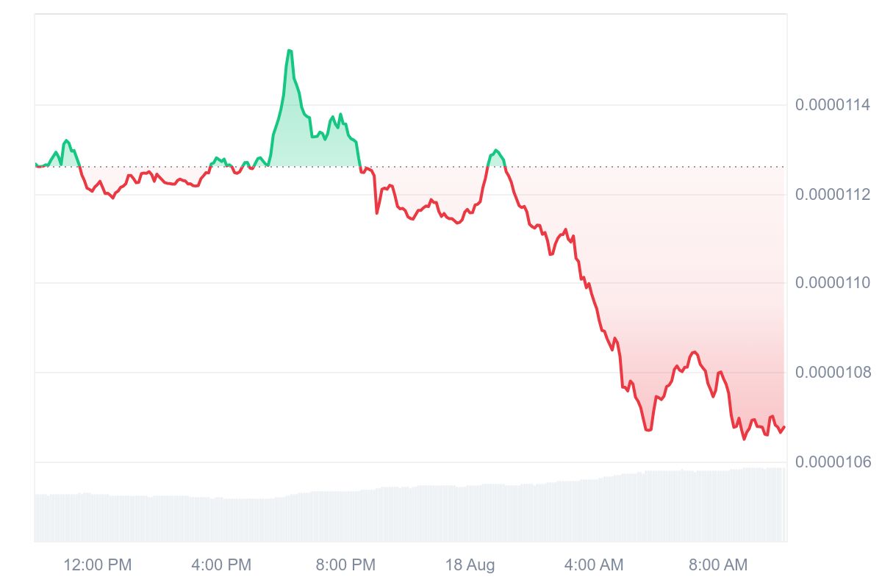Click the first green bump at chart start

67,140
